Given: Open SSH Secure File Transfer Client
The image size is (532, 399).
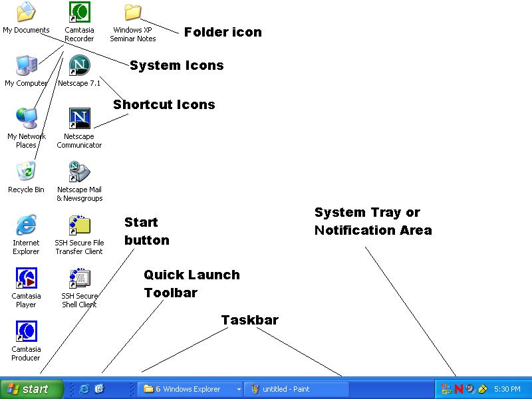Looking at the screenshot, I should (79, 225).
